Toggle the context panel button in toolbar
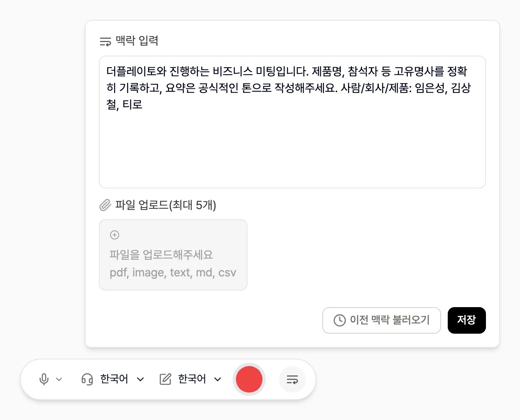This screenshot has width=520, height=420. (292, 379)
